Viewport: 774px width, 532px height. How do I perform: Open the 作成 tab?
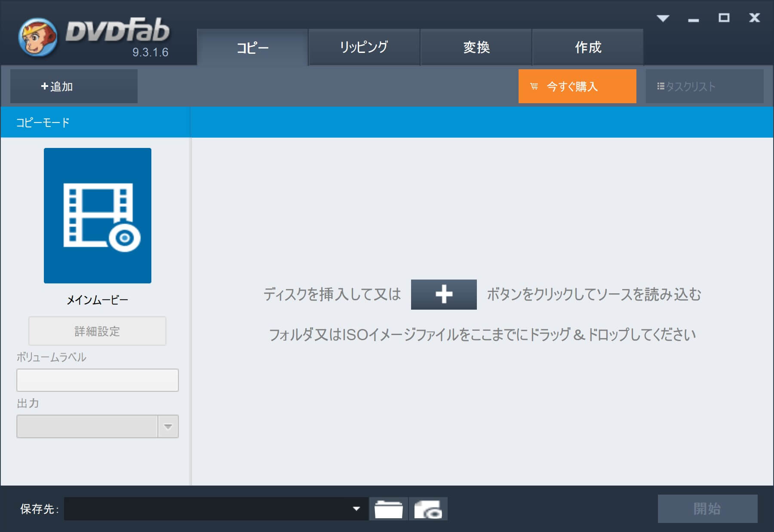click(x=588, y=47)
